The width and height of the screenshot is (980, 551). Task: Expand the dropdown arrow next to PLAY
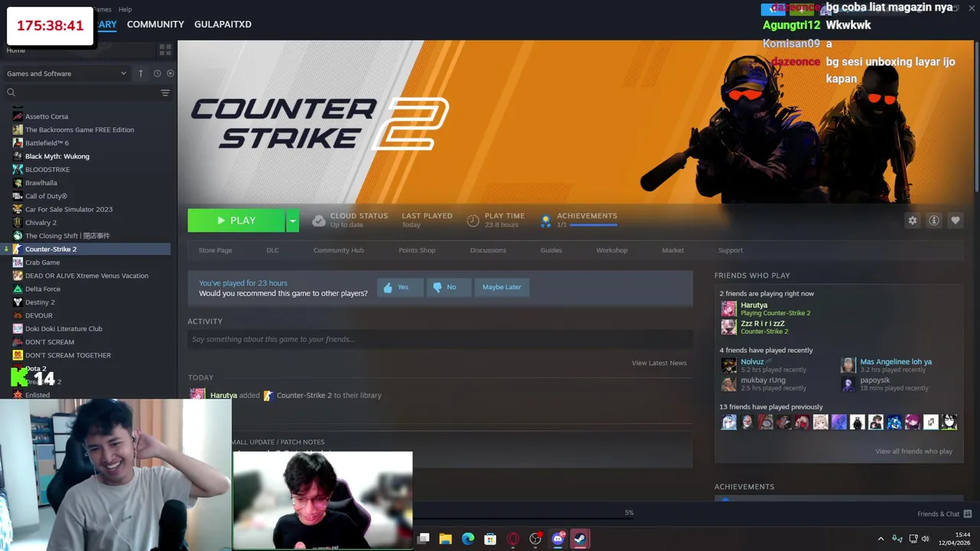point(292,220)
